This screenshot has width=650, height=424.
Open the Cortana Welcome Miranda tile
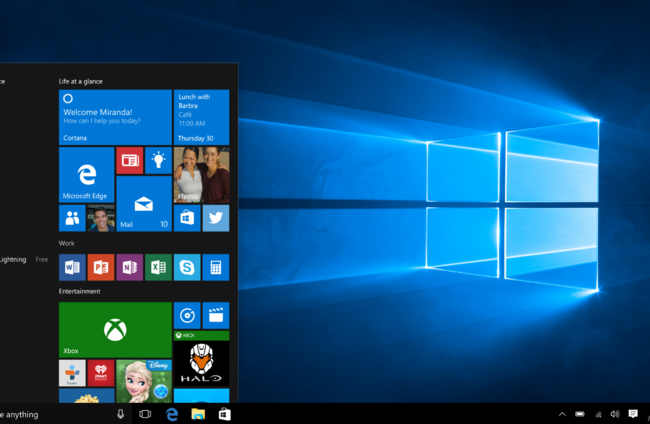point(115,117)
